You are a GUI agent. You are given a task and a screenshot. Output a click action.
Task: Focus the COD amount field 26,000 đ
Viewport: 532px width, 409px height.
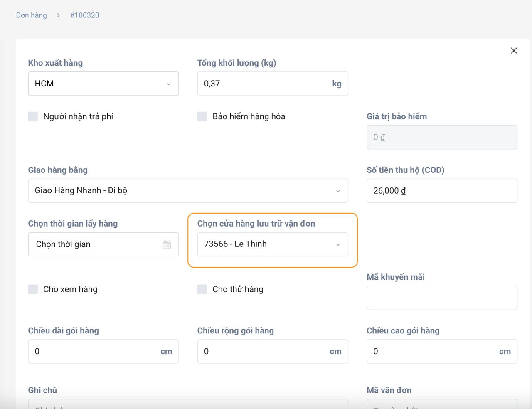coord(441,191)
